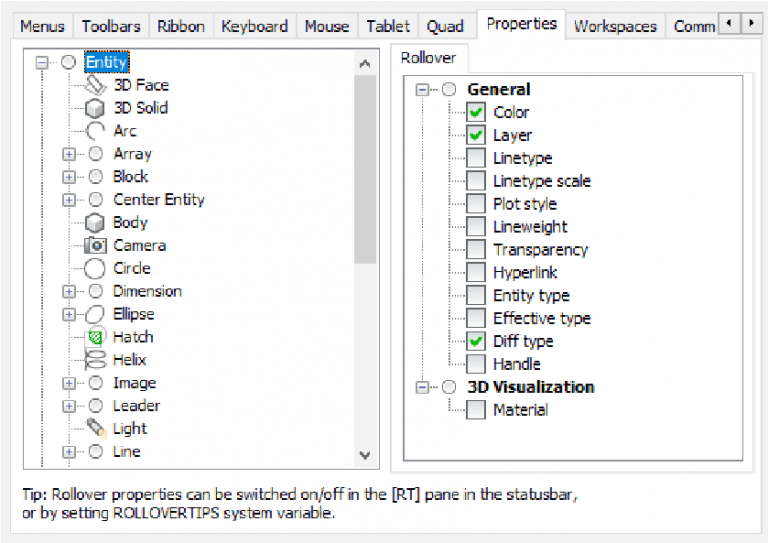Expand the Center Entity node
Viewport: 768px width, 543px height.
pos(69,200)
